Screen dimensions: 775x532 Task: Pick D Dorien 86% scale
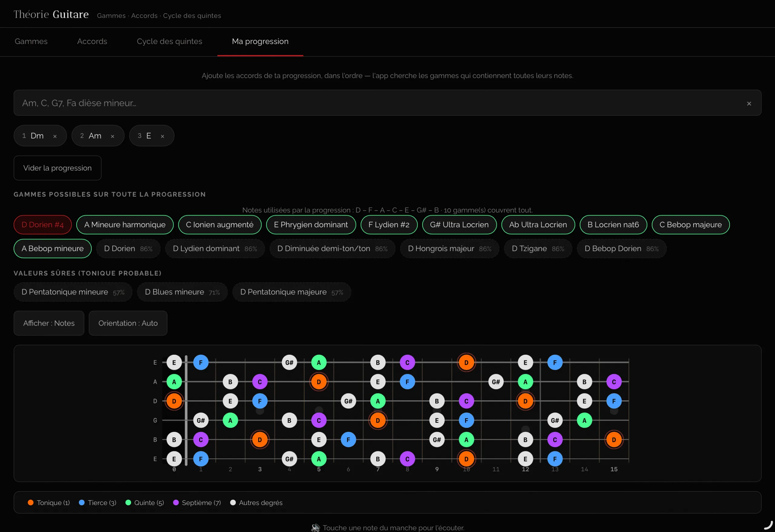coord(128,249)
